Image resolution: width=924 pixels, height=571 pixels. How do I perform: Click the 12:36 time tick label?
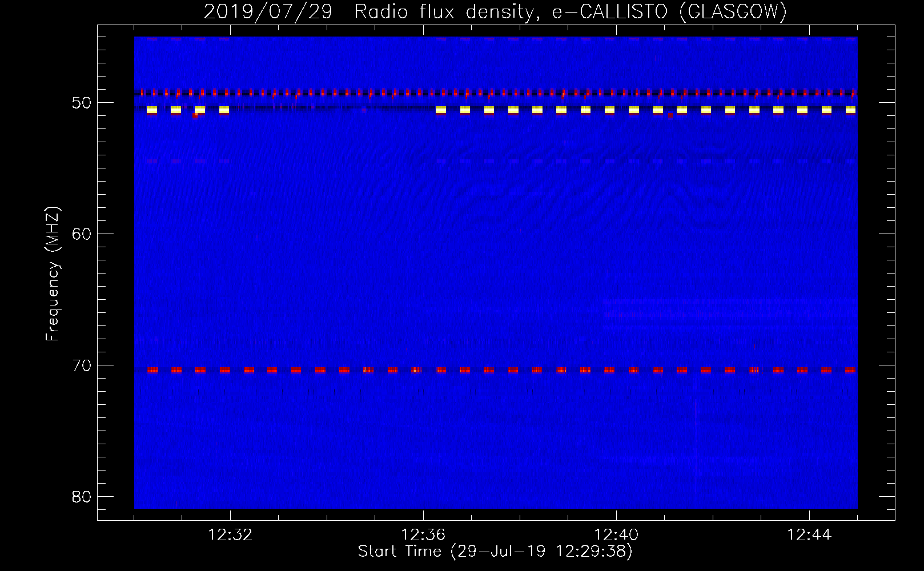pos(423,535)
